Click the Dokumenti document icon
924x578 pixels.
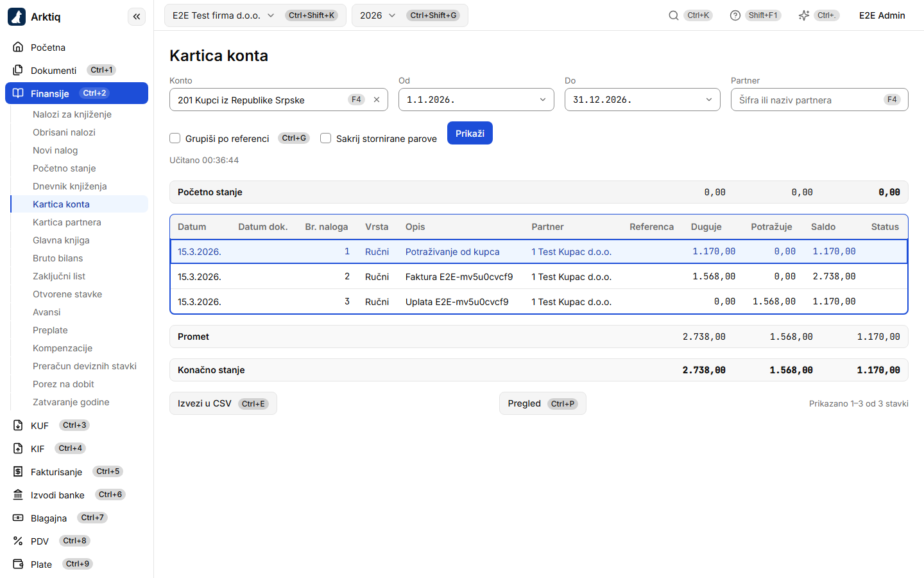point(18,70)
